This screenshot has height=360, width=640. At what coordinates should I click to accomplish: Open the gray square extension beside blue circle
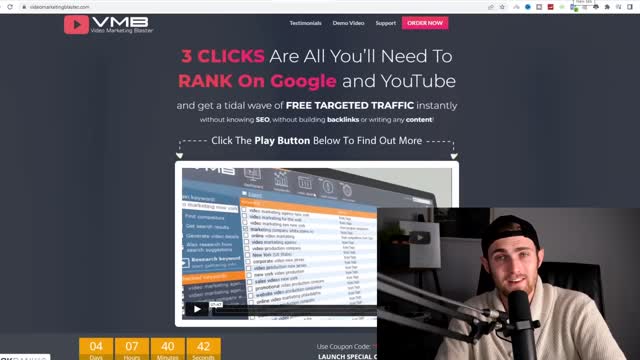click(x=539, y=7)
